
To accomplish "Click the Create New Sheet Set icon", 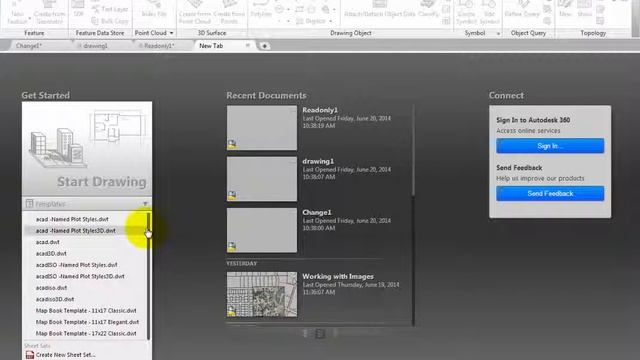I will point(30,355).
